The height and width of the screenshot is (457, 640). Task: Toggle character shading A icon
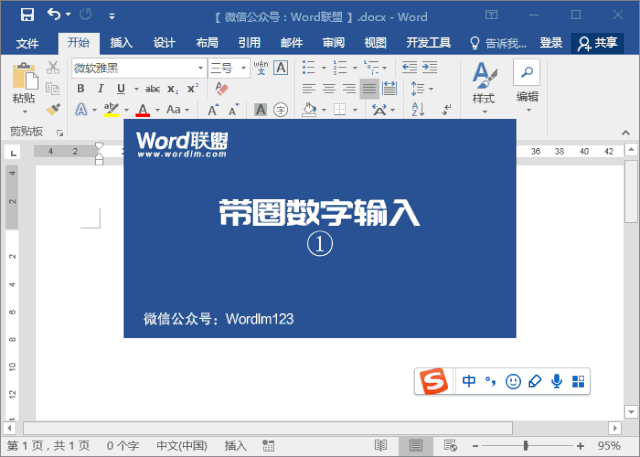point(260,109)
